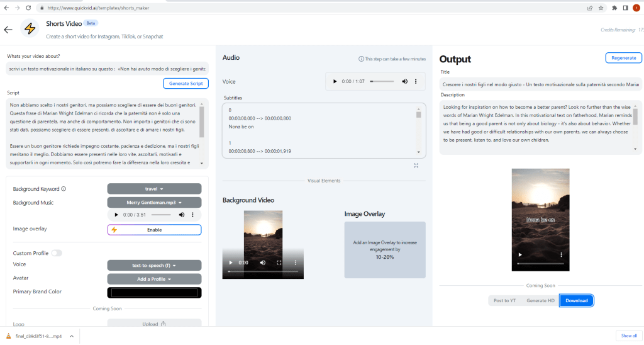Bookmark this page with the star icon

(x=601, y=8)
